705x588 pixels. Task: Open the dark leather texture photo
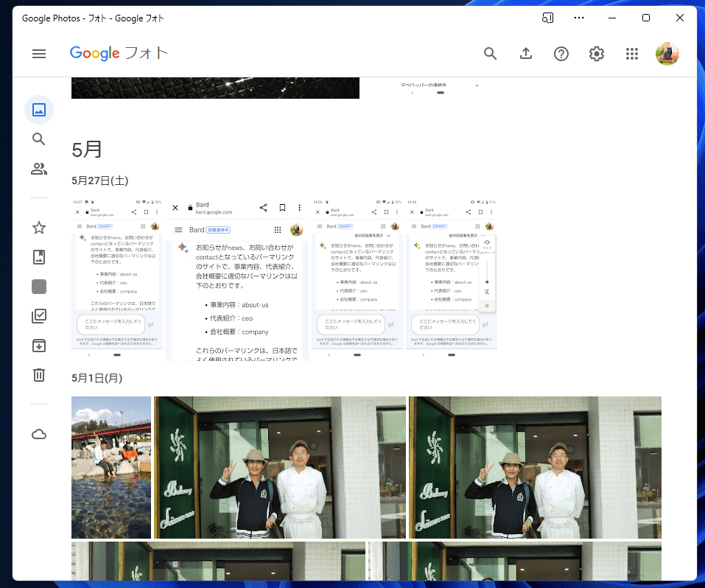(x=215, y=88)
